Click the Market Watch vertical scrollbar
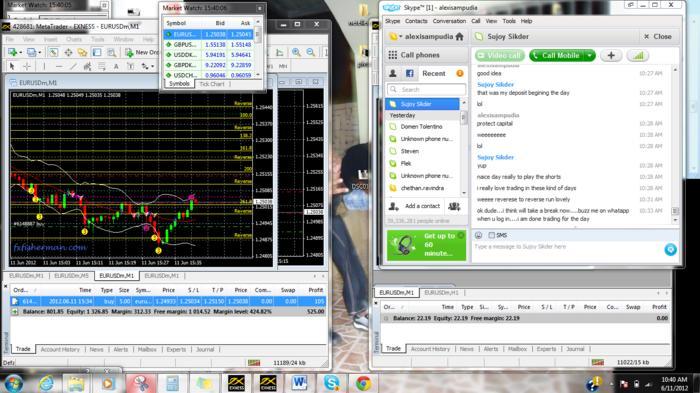This screenshot has width=700, height=393. [x=258, y=48]
